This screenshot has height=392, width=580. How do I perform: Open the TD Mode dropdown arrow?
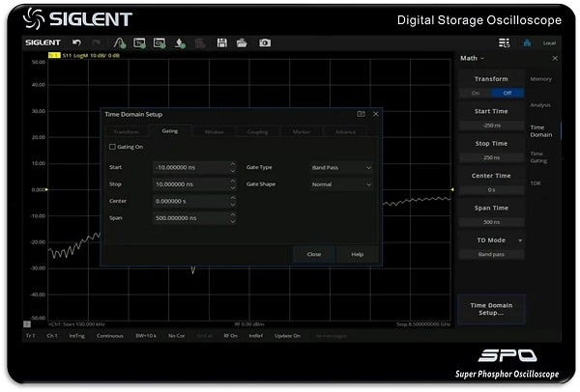click(x=520, y=240)
